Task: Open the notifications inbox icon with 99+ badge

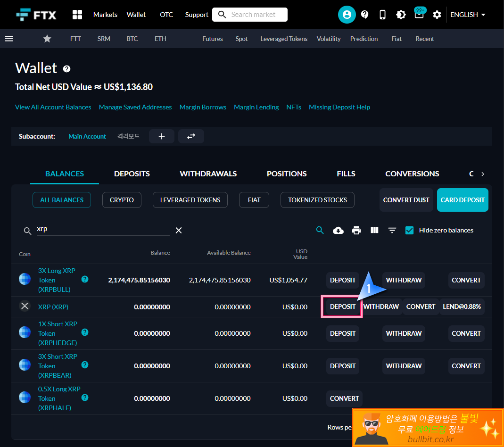Action: pos(419,14)
